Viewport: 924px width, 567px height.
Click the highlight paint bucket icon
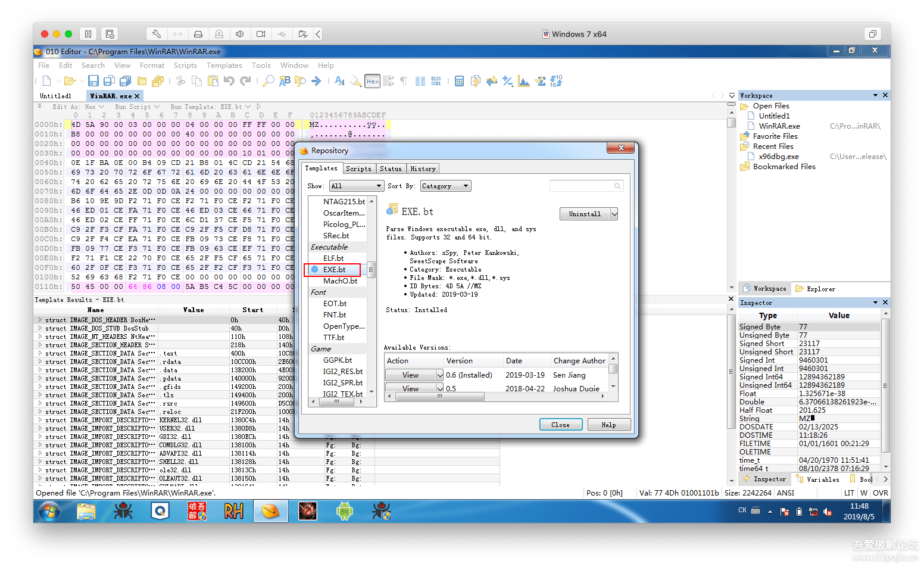pyautogui.click(x=355, y=81)
